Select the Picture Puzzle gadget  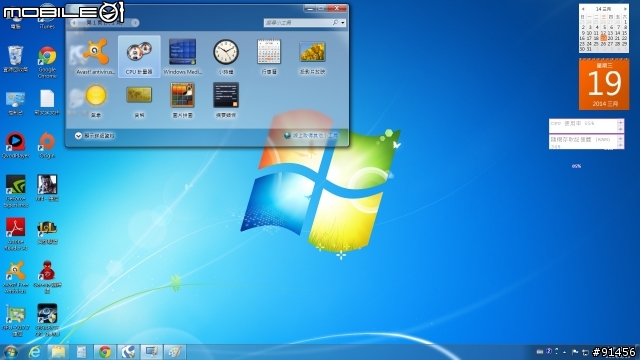tap(182, 100)
